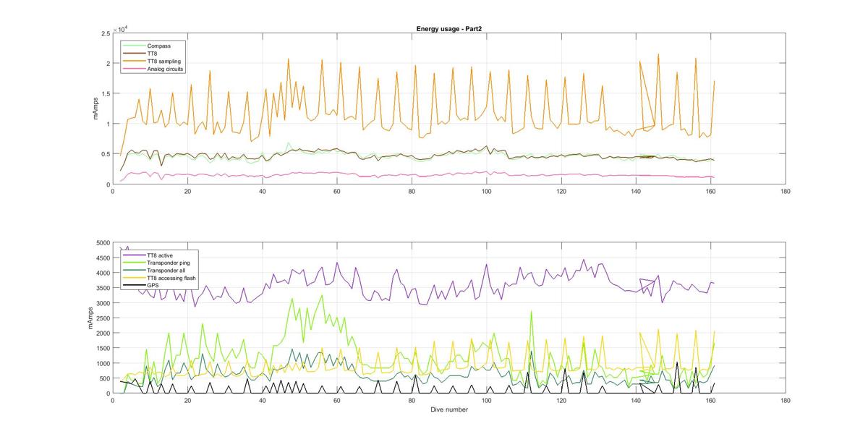Click the ×10^4 exponent label on upper plot
The image size is (868, 442).
120,28
